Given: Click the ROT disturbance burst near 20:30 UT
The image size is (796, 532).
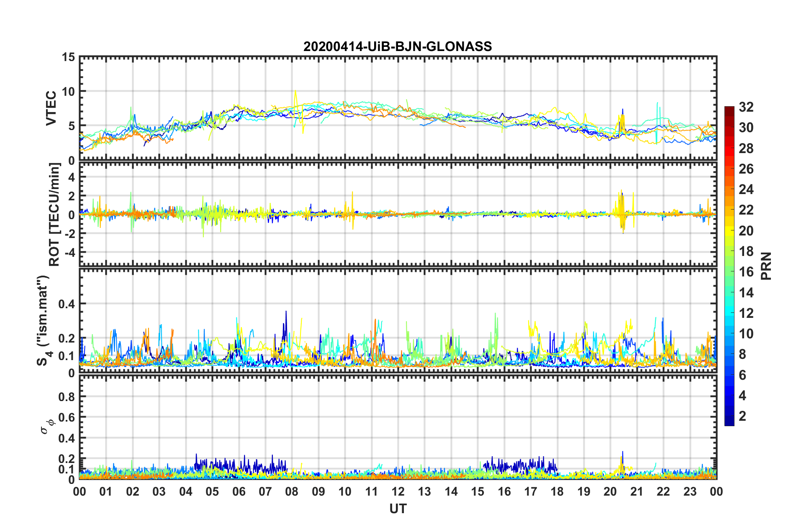Looking at the screenshot, I should [622, 211].
